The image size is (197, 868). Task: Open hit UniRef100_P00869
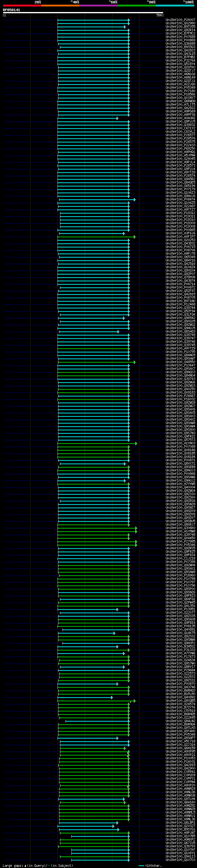(x=180, y=40)
